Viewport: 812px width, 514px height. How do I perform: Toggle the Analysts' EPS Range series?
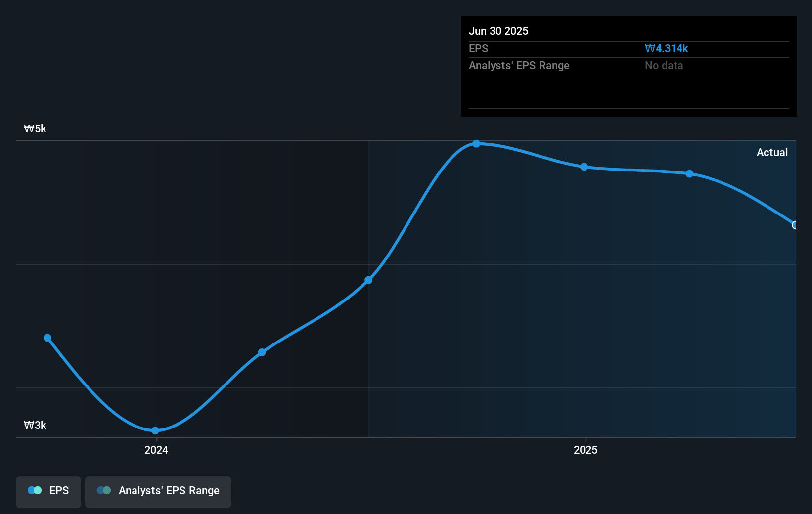click(x=158, y=490)
